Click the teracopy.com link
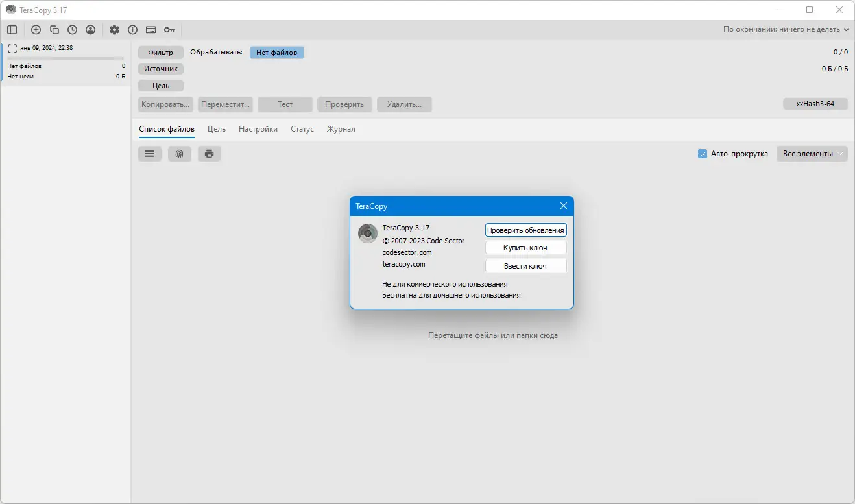855x504 pixels. 404,264
